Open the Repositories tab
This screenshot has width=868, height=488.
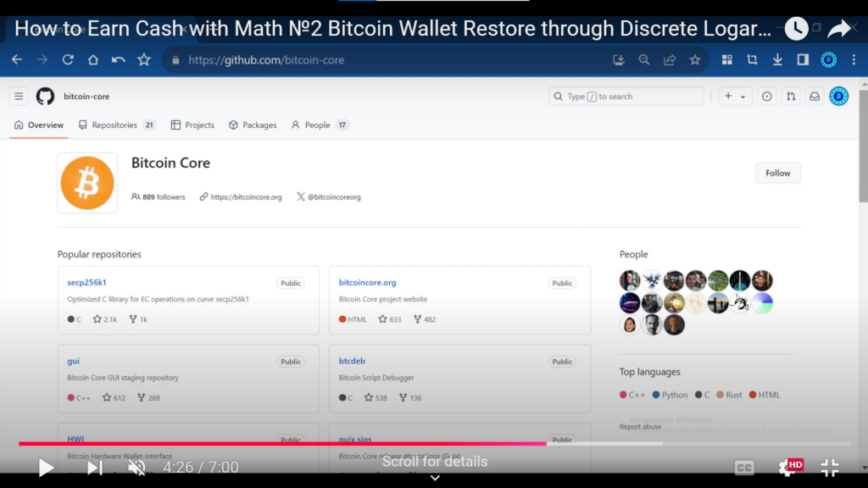click(x=117, y=125)
